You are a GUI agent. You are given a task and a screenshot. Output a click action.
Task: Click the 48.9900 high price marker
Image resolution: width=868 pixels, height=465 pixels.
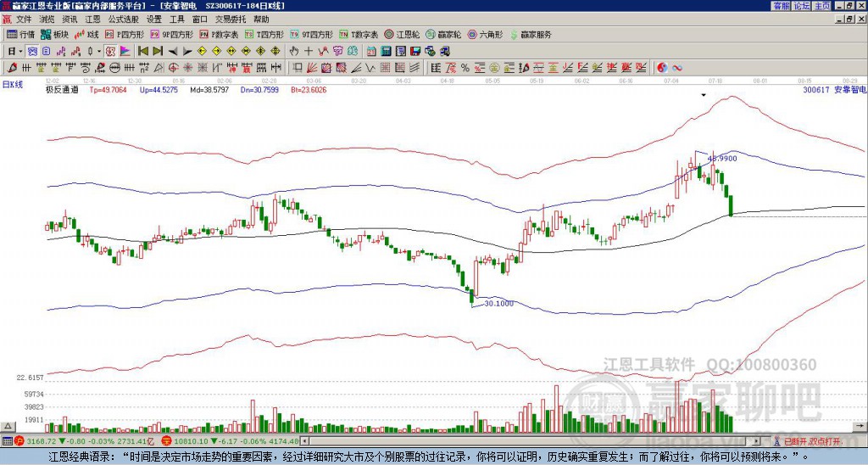[722, 159]
